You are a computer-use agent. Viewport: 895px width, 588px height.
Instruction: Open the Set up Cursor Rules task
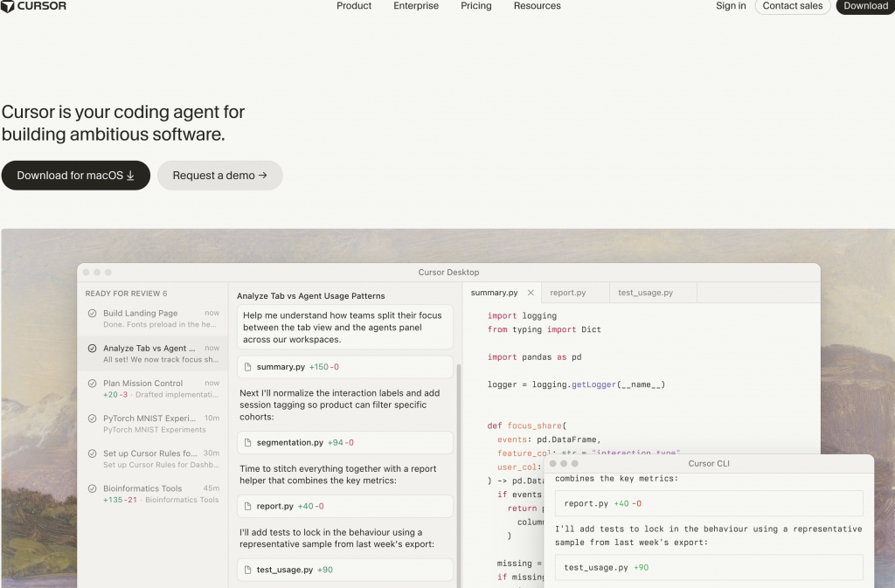[x=153, y=459]
